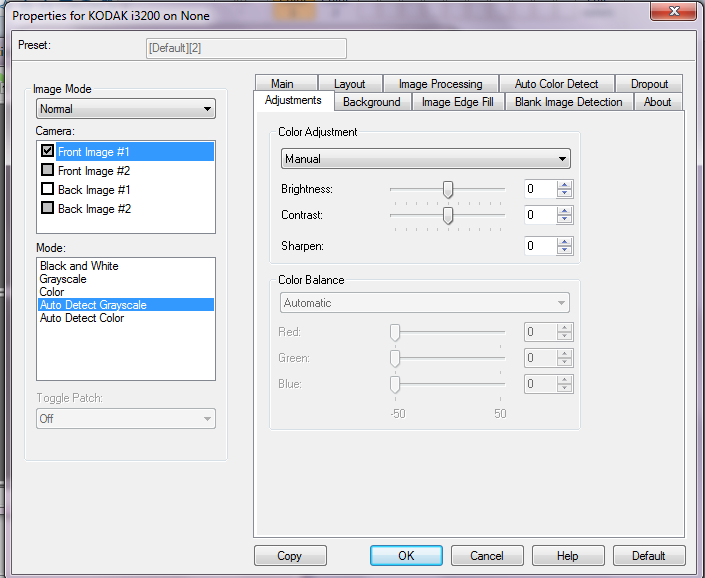Toggle the Front Image #1 checkbox

47,151
